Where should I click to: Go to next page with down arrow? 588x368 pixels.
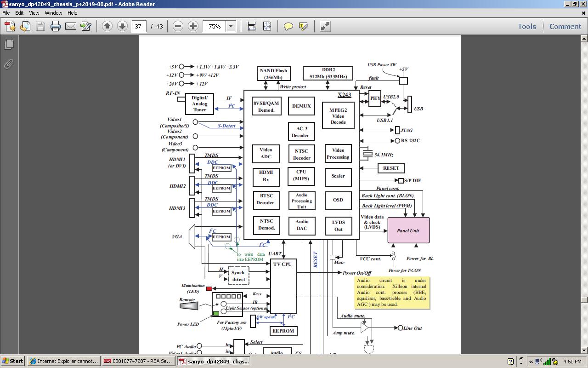pyautogui.click(x=122, y=26)
